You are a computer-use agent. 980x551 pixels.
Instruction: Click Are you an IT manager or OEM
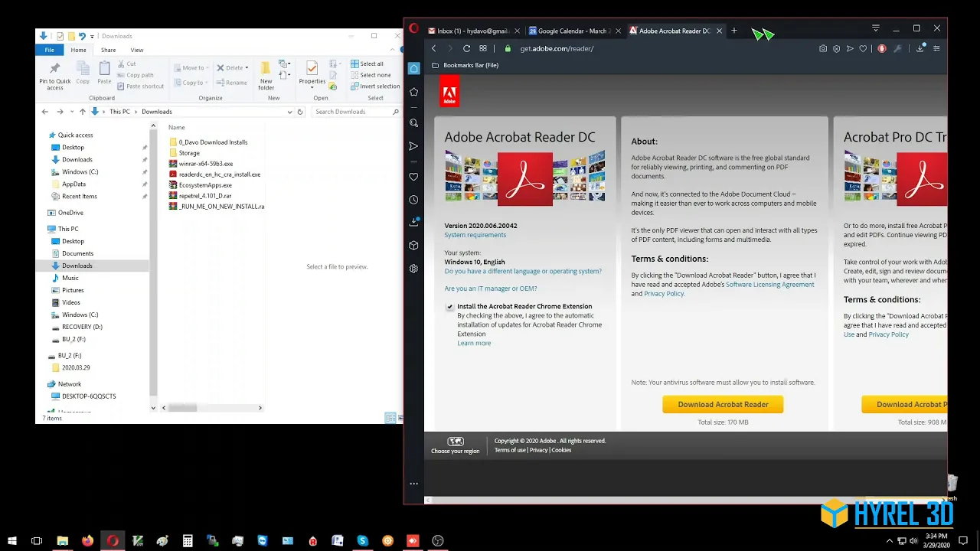click(x=491, y=289)
